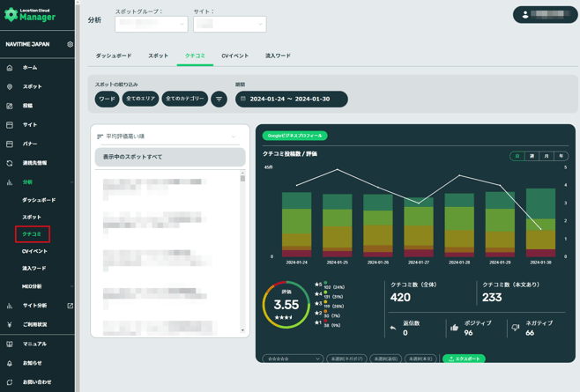The width and height of the screenshot is (580, 392).
Task: Click the 2024-01-30 bar in chart
Action: pyautogui.click(x=541, y=223)
